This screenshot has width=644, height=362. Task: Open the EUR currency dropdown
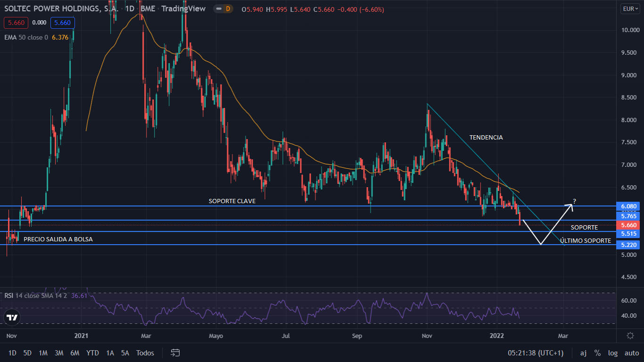pyautogui.click(x=629, y=8)
